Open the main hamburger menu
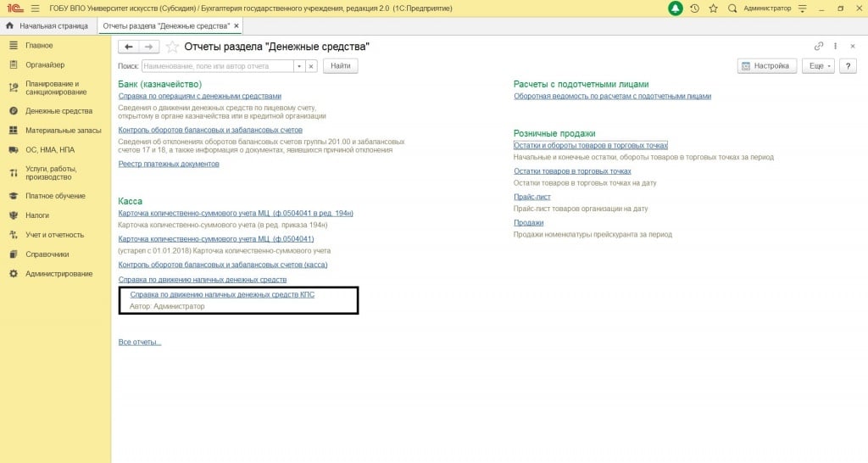The image size is (868, 463). point(35,8)
